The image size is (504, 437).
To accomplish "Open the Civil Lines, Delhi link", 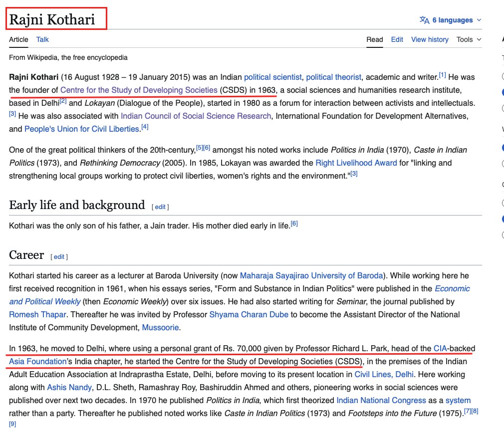I will pos(384,375).
